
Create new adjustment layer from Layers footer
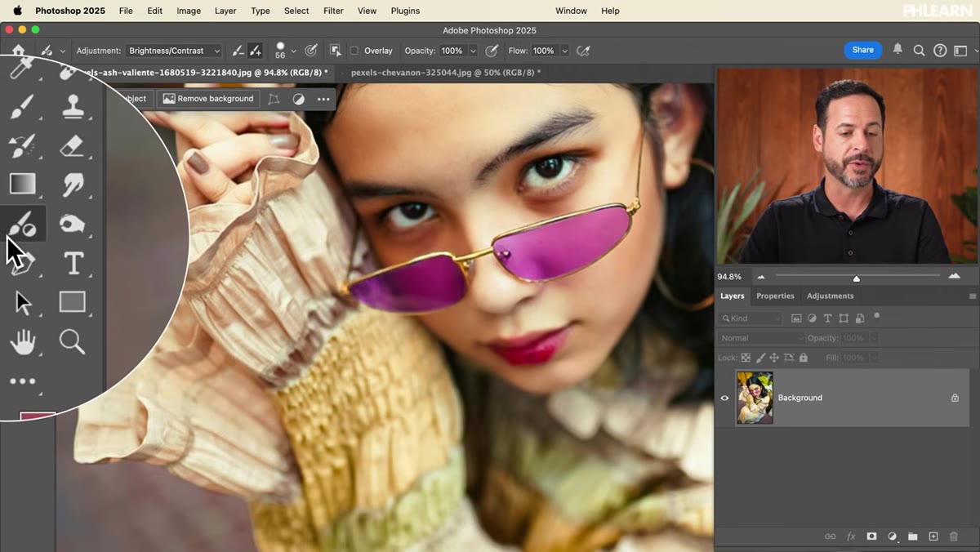click(892, 536)
